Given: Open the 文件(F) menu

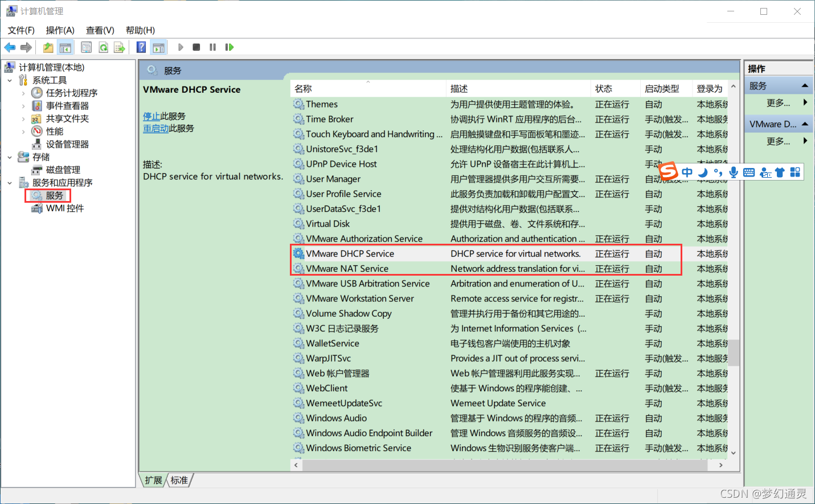Looking at the screenshot, I should point(21,30).
